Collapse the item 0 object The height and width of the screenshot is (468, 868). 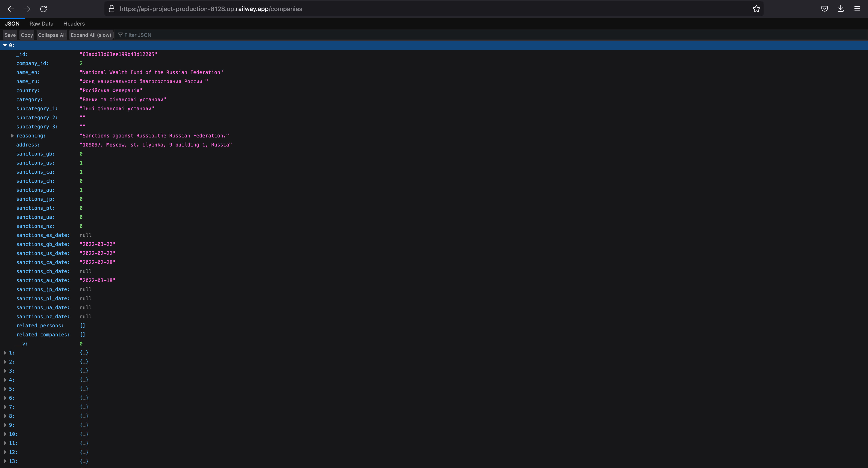pos(5,45)
